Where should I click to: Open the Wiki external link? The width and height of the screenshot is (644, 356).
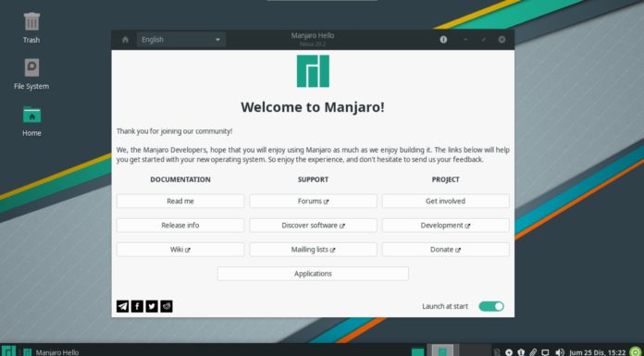click(x=180, y=250)
